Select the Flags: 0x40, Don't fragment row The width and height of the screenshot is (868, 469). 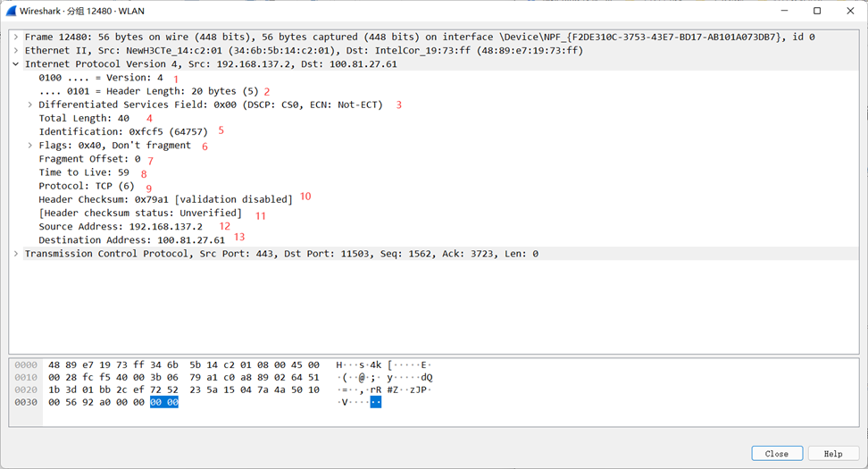(114, 145)
